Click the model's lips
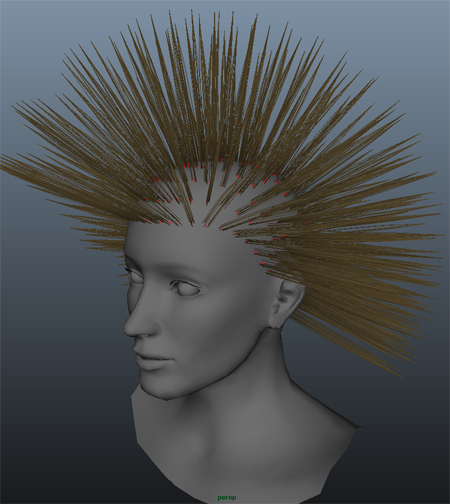Screen dimensions: 450x504 click(152, 361)
